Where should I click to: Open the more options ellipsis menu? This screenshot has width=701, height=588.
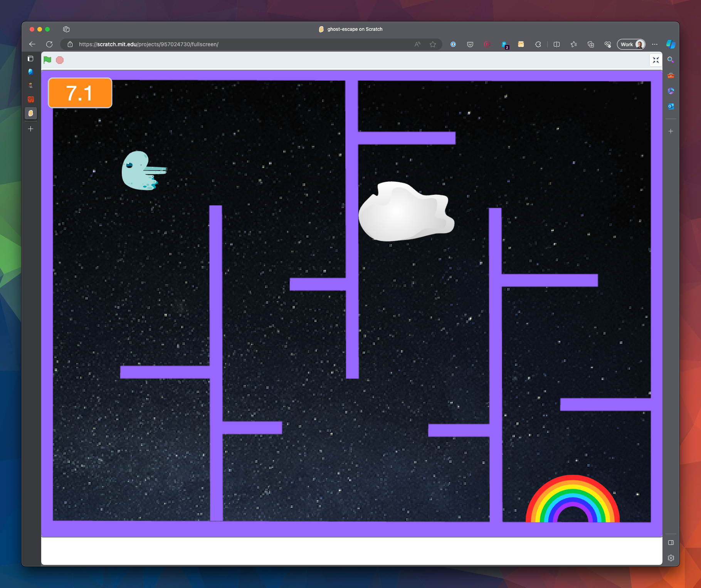pyautogui.click(x=655, y=44)
